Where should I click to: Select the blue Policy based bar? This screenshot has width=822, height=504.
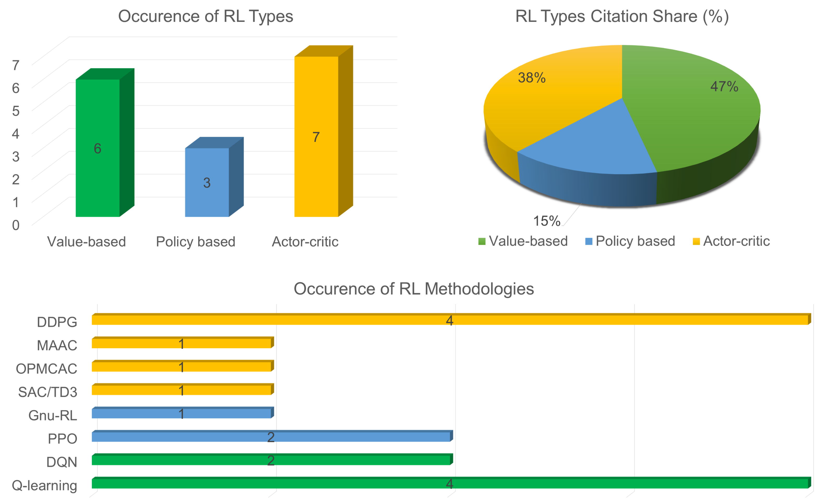207,200
